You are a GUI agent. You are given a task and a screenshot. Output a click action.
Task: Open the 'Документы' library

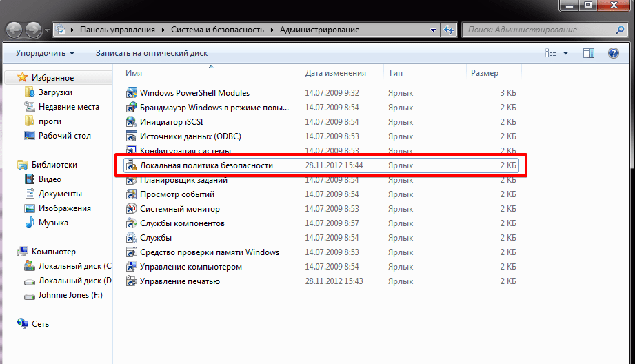(60, 194)
